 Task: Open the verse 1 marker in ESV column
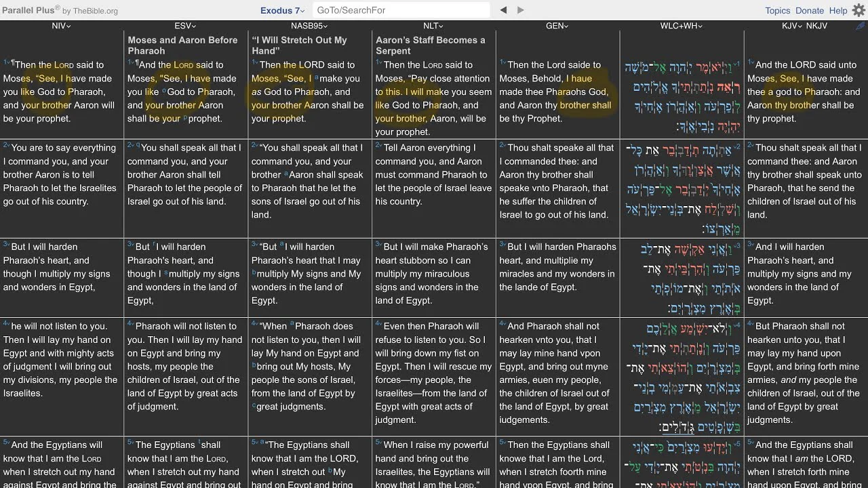131,62
